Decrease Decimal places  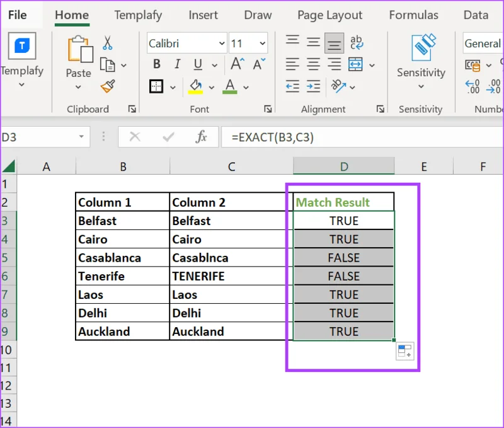coord(494,86)
